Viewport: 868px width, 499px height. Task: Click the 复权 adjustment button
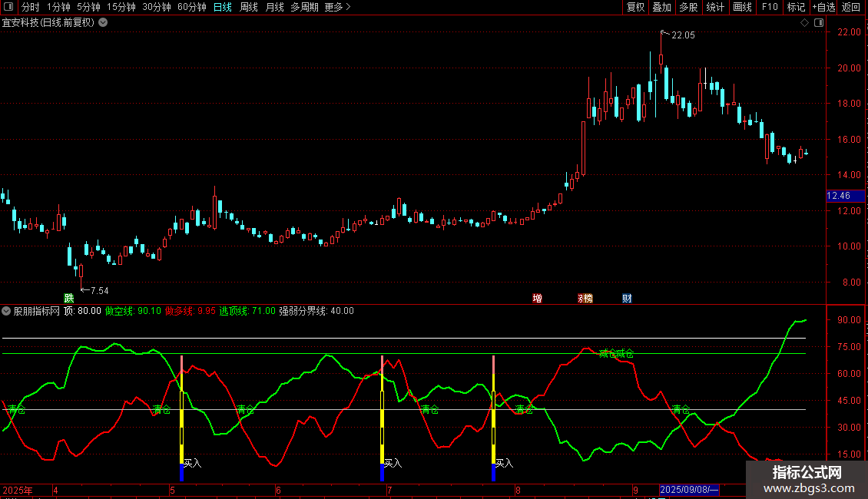point(635,7)
